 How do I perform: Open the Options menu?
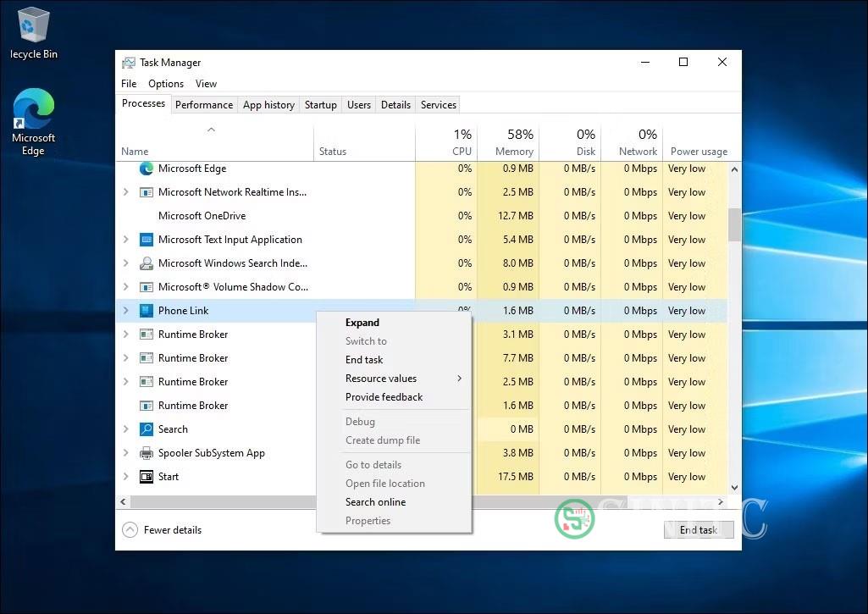[165, 84]
